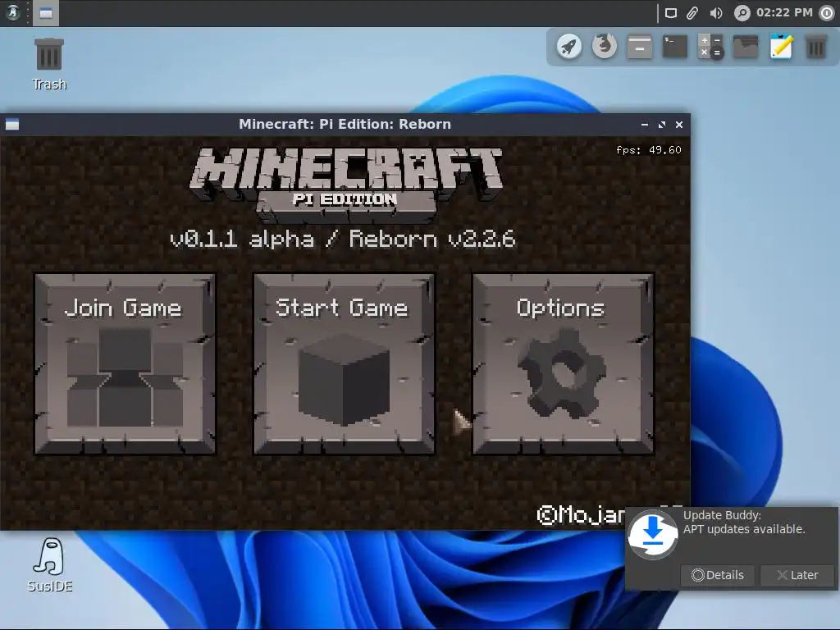Open the main menu panel icon
840x630 pixels.
pos(13,12)
